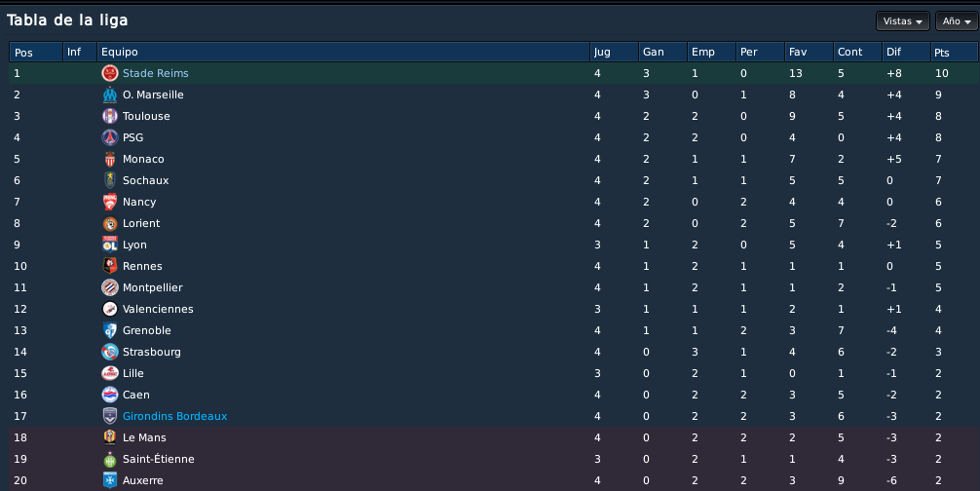Click the Inf column header
The image size is (980, 491).
click(x=80, y=52)
